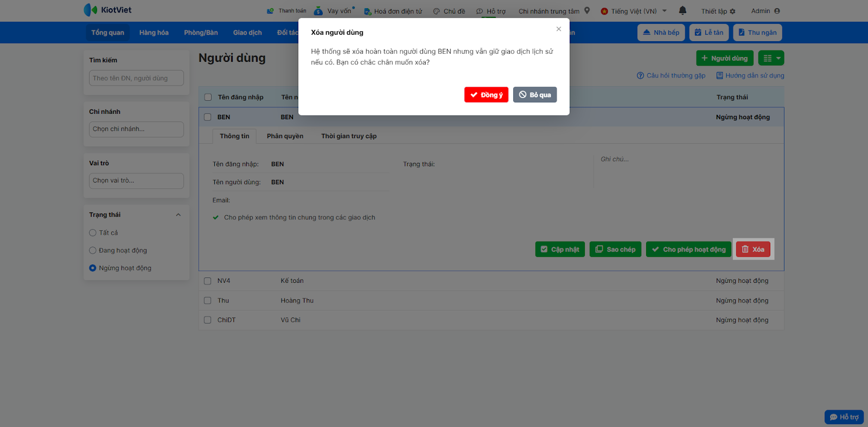Image resolution: width=868 pixels, height=427 pixels.
Task: Focus the Tìm kiếm search field
Action: [136, 78]
